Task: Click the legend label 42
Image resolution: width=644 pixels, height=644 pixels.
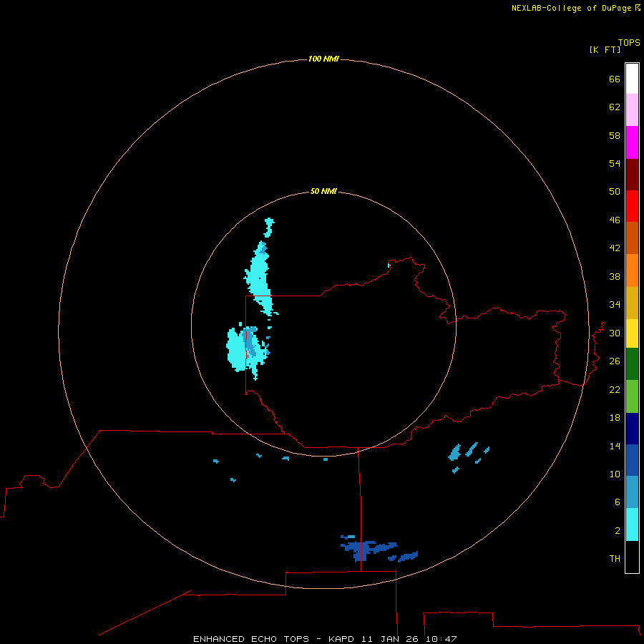Action: coord(615,248)
